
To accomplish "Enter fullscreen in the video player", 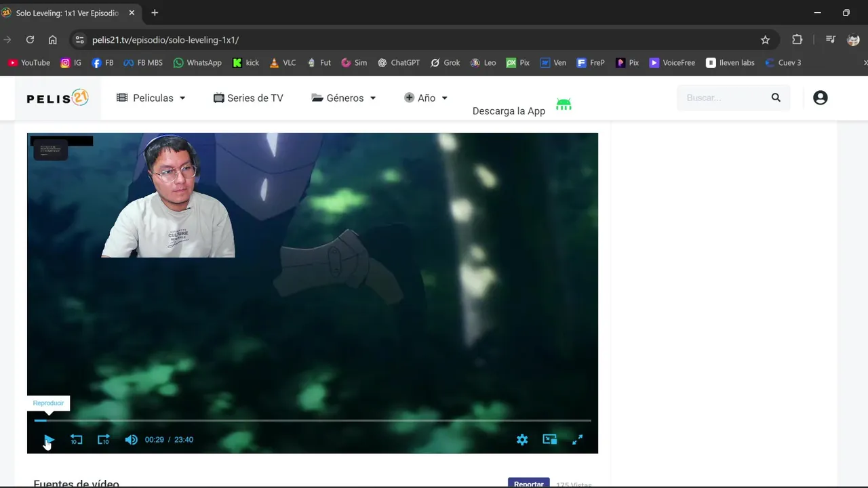I will pyautogui.click(x=578, y=440).
